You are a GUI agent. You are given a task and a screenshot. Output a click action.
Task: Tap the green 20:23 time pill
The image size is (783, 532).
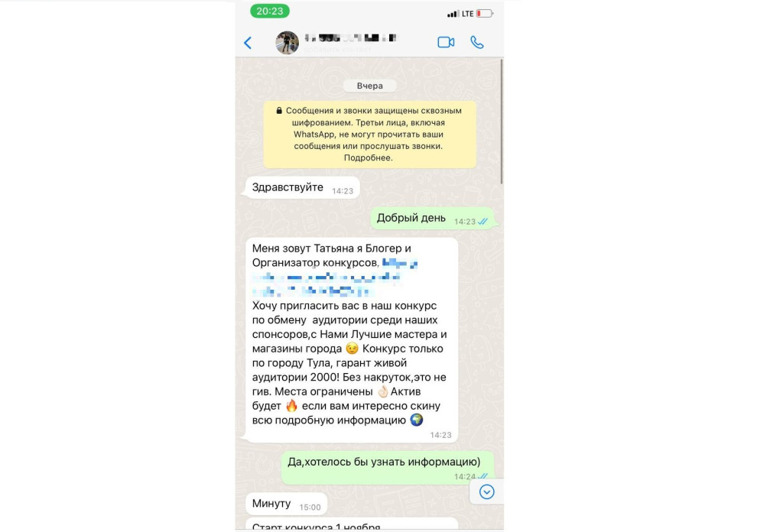pos(270,11)
